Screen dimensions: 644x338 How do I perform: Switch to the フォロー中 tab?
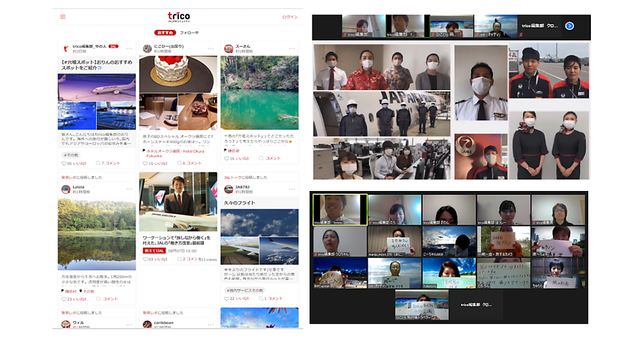click(189, 33)
